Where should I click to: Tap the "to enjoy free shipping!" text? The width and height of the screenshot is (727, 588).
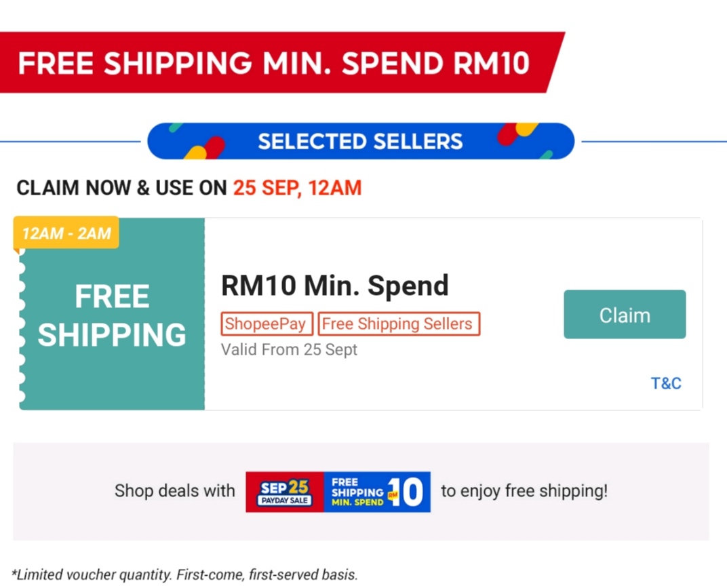tap(524, 490)
